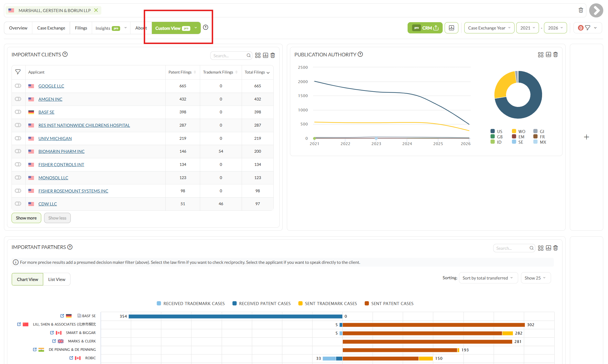Open the Publication Authority help icon

[360, 54]
